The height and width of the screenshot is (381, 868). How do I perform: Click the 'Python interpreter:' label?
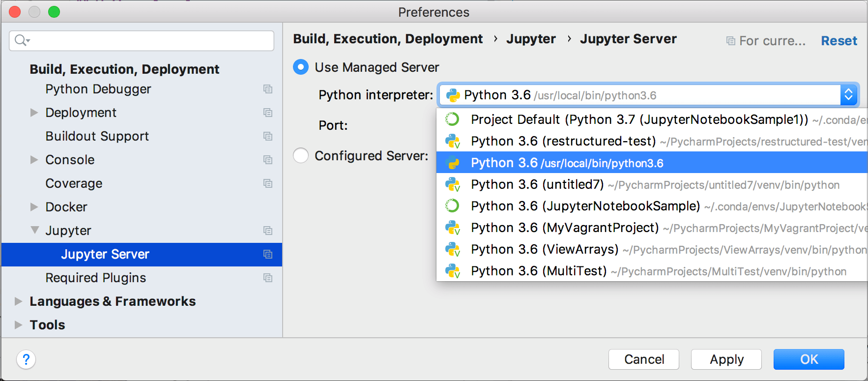376,95
